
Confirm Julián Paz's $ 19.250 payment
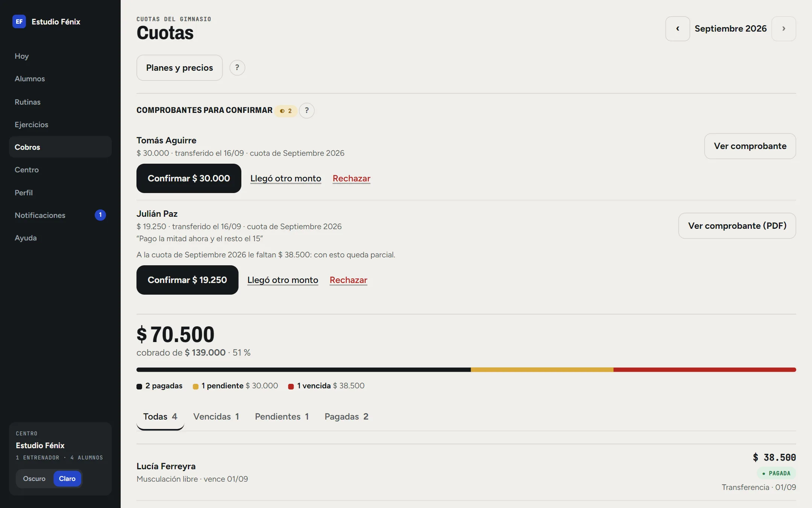[x=187, y=280]
